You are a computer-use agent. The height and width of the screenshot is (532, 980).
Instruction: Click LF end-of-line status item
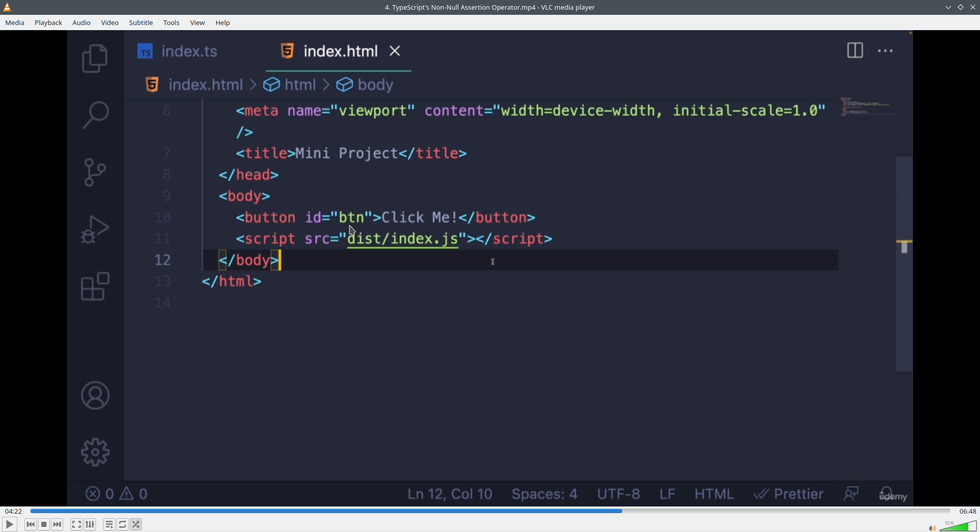click(668, 494)
